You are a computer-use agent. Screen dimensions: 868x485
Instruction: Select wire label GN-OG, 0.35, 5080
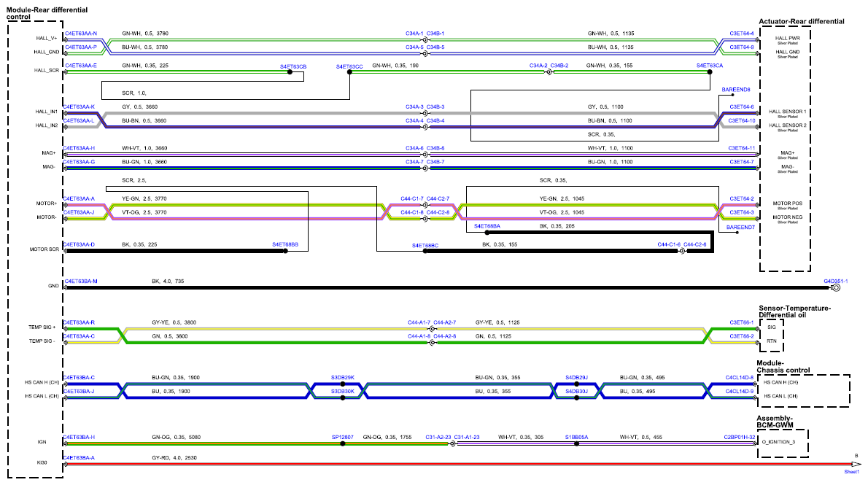tap(176, 438)
